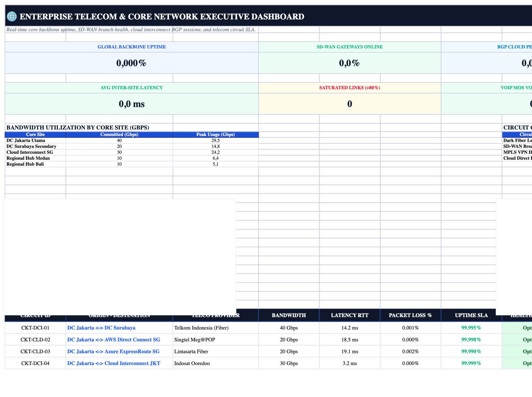Open DC Jakarta <-> AWS Direct Connect SG
The width and height of the screenshot is (532, 397).
114,340
